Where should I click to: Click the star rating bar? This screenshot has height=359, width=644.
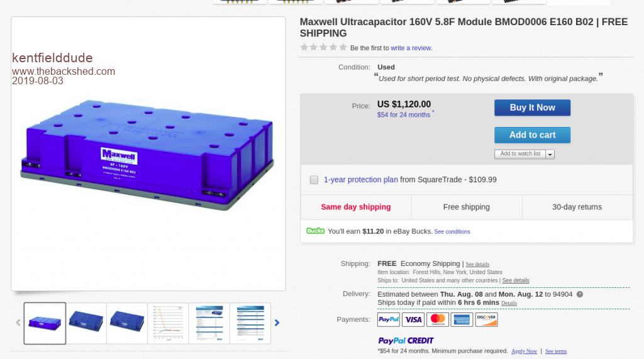pos(323,47)
